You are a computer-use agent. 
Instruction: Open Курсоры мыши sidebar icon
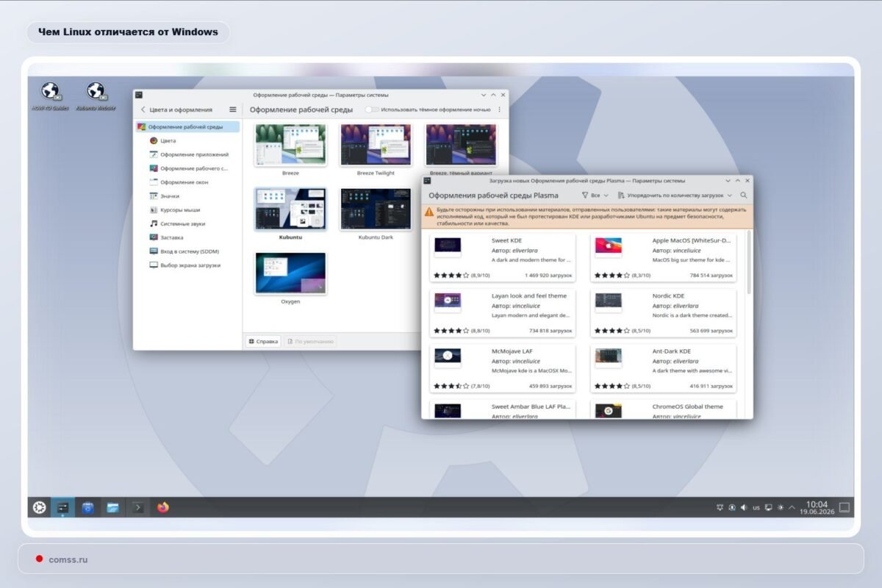tap(153, 209)
